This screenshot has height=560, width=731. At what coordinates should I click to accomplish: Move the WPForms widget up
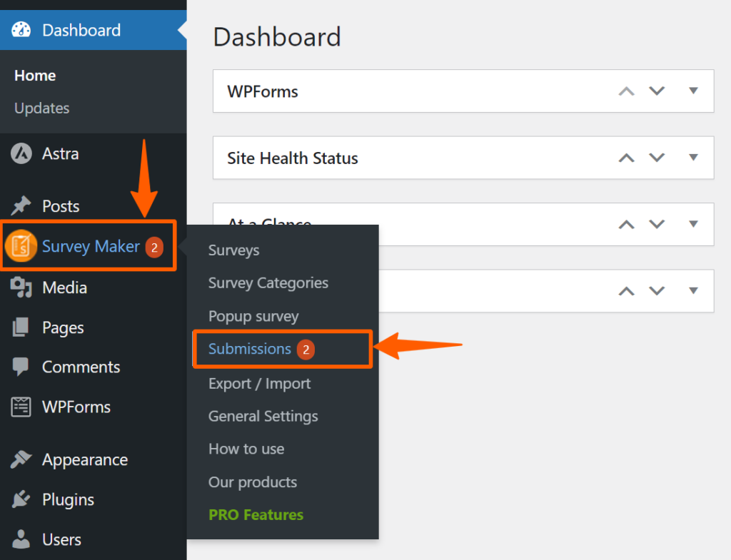pos(627,91)
